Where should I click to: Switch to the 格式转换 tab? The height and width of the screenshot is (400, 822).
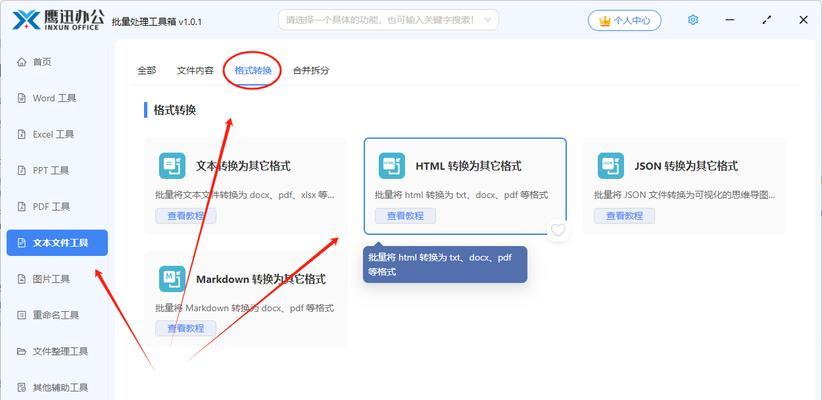point(253,70)
